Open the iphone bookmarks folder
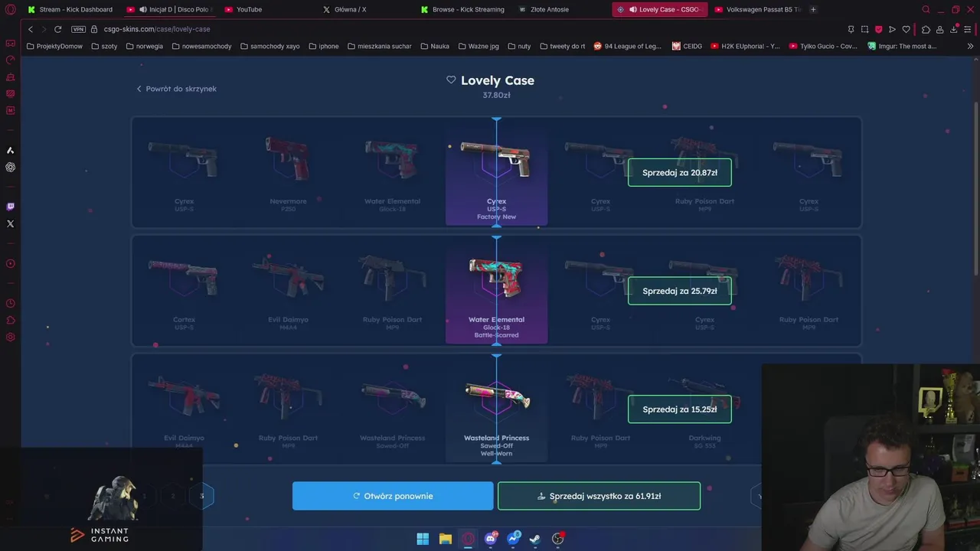Image resolution: width=980 pixels, height=551 pixels. click(x=323, y=46)
